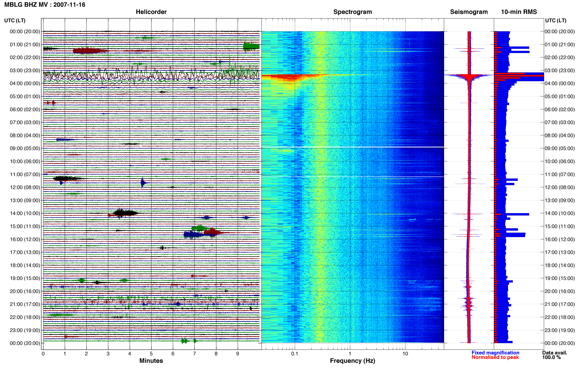The image size is (588, 368).
Task: Click the left 'UTC (LT)' axis label
Action: tap(15, 20)
